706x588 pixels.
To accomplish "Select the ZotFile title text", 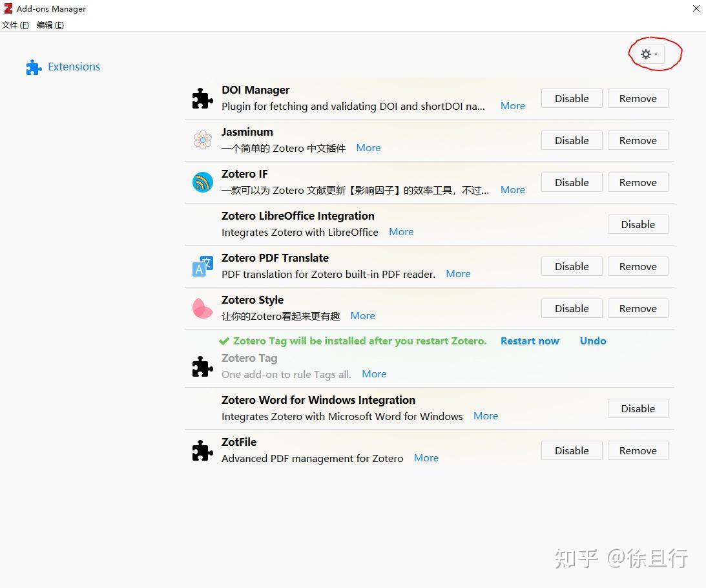I will click(x=238, y=441).
